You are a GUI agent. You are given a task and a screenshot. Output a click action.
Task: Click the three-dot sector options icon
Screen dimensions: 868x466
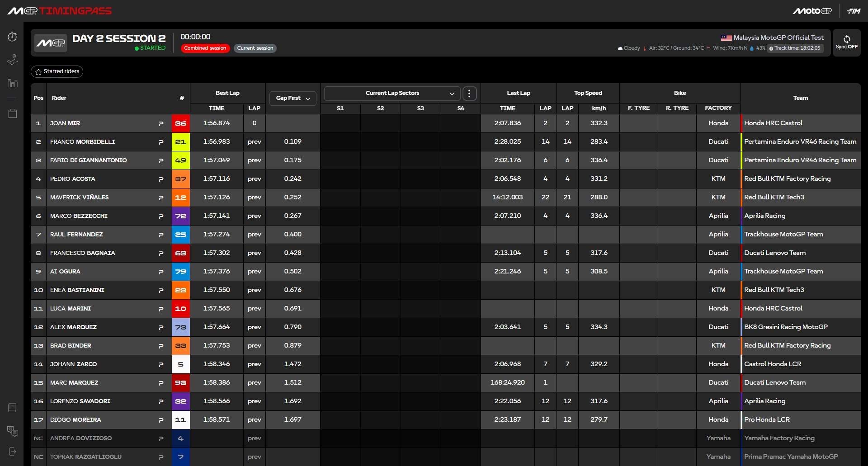click(469, 94)
